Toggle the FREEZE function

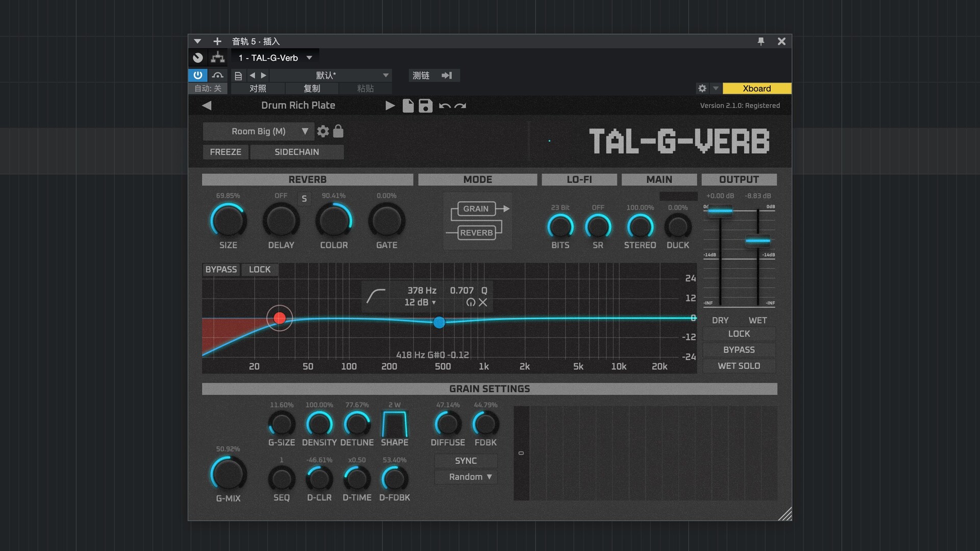point(225,152)
